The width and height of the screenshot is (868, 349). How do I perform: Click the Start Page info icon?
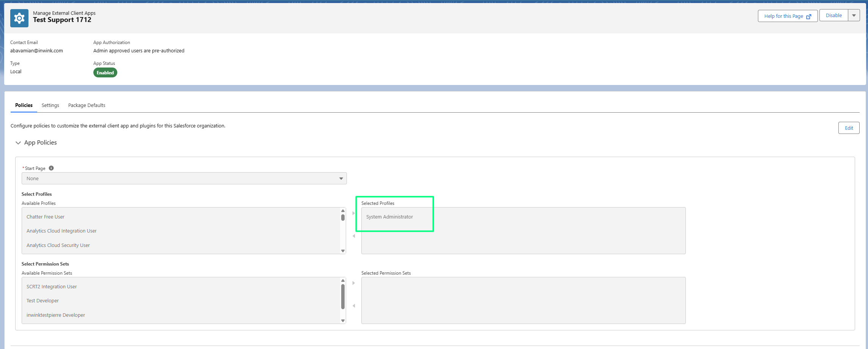51,168
